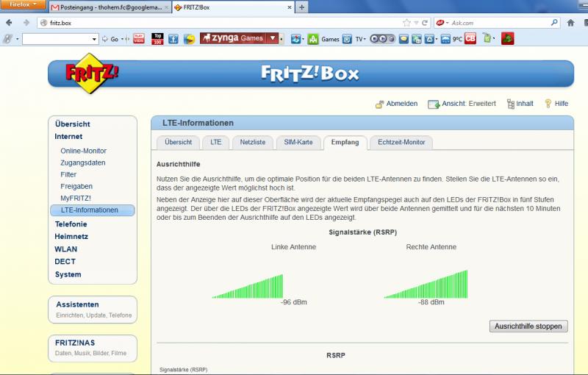Bookmark page with the star icon
588x375 pixels.
point(406,23)
